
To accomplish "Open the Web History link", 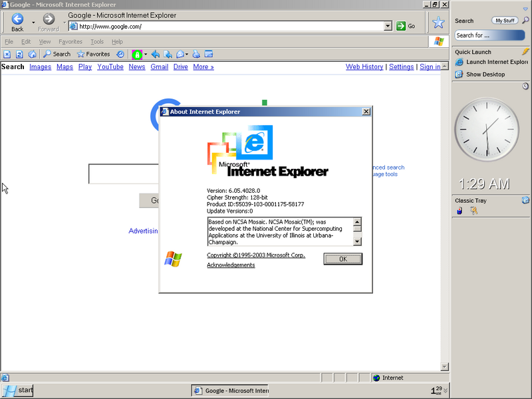I will coord(364,67).
